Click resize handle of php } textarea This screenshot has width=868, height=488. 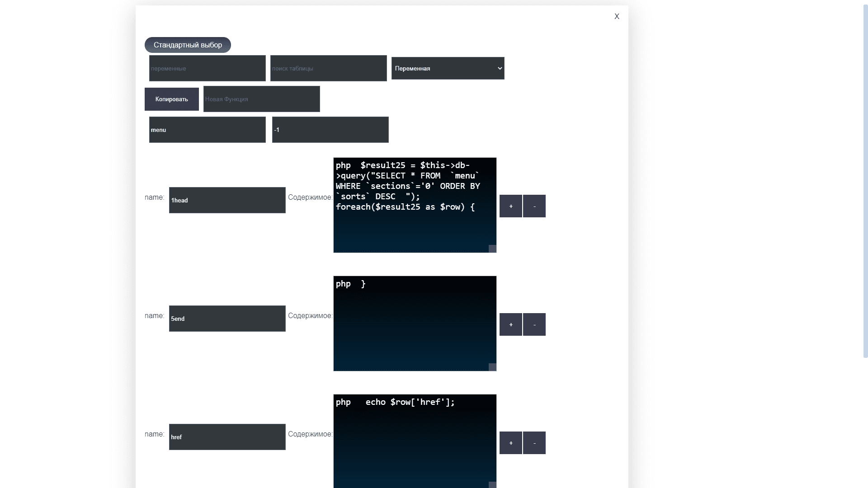point(492,367)
